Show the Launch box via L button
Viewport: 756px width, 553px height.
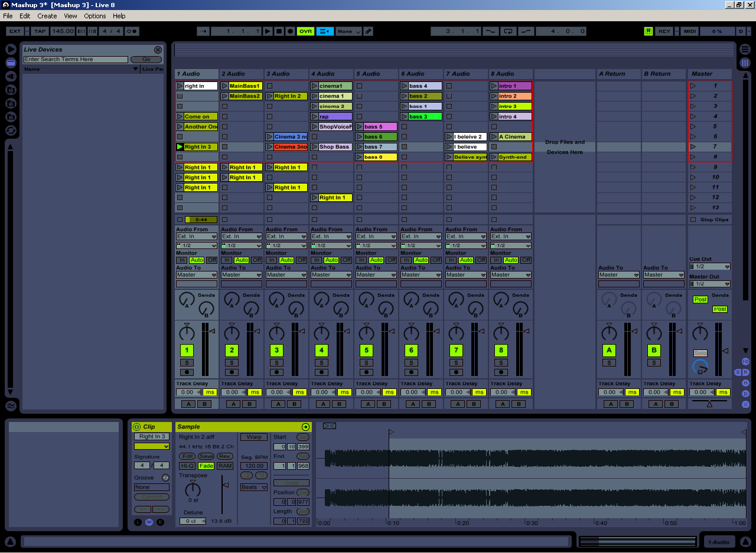pos(138,522)
